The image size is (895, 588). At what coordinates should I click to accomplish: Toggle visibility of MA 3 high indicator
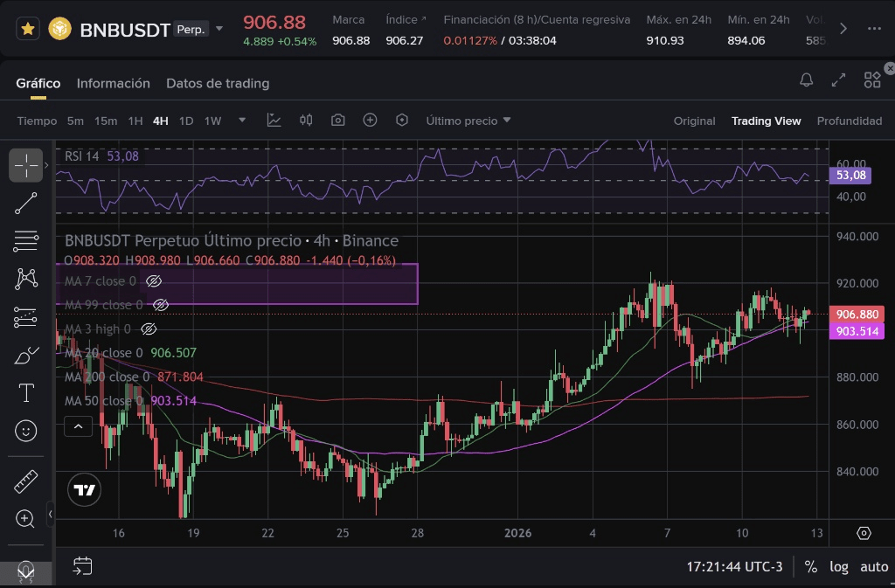pyautogui.click(x=149, y=329)
